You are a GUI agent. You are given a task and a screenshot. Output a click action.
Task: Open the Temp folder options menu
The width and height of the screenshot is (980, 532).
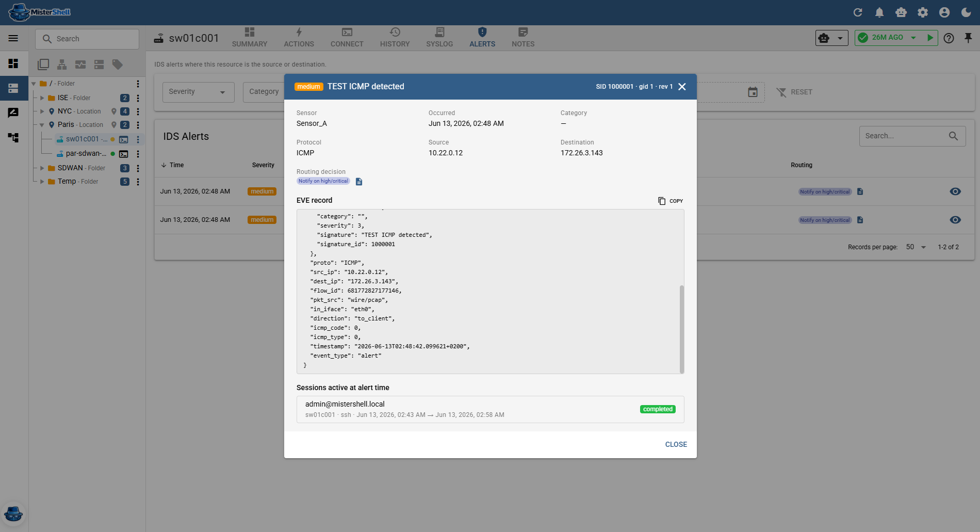tap(138, 182)
